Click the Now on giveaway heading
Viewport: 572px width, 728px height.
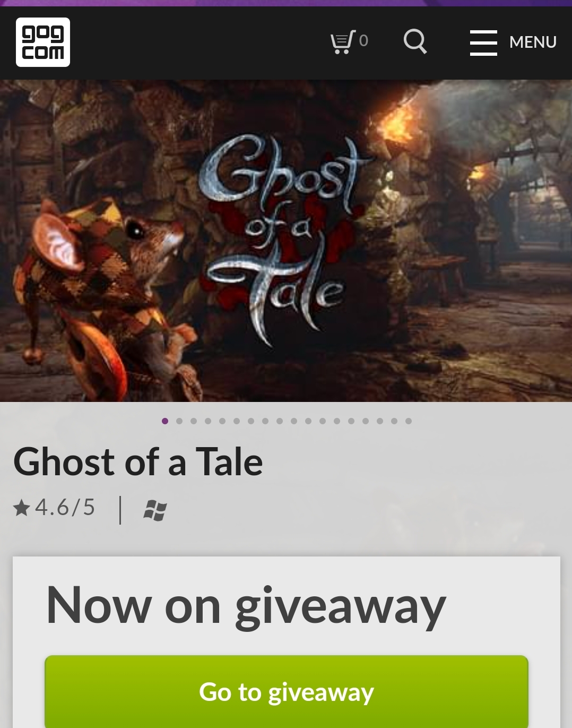(x=246, y=606)
